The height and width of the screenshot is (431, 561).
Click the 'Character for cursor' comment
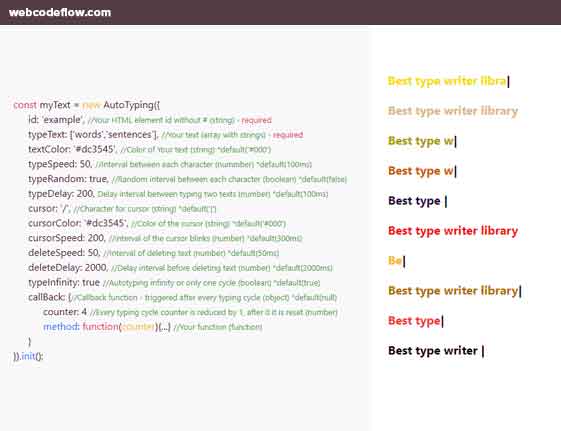[x=145, y=209]
